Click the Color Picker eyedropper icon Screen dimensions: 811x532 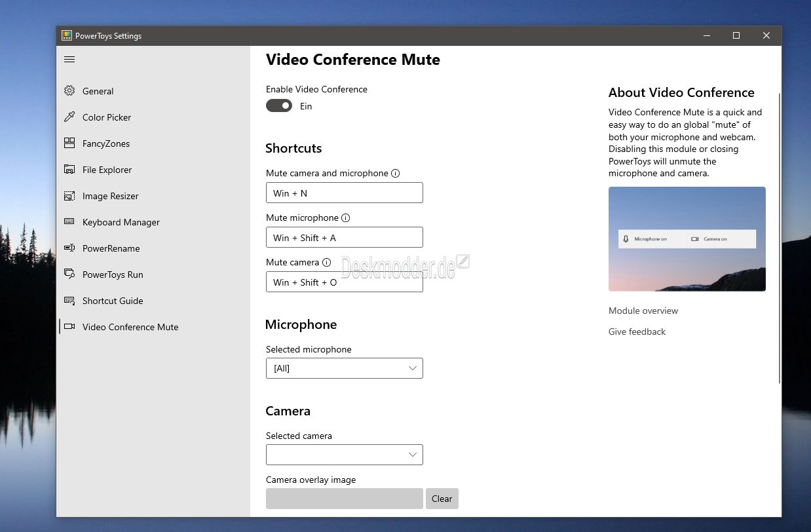(69, 117)
